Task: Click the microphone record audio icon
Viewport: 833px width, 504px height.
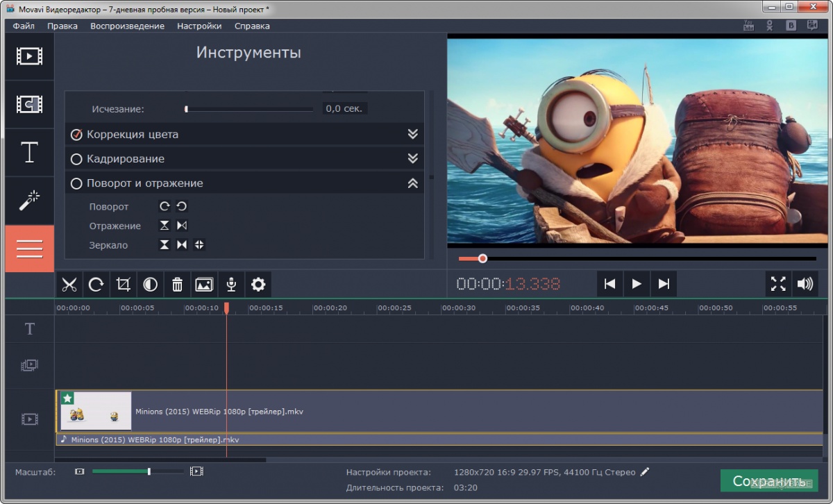Action: coord(232,284)
